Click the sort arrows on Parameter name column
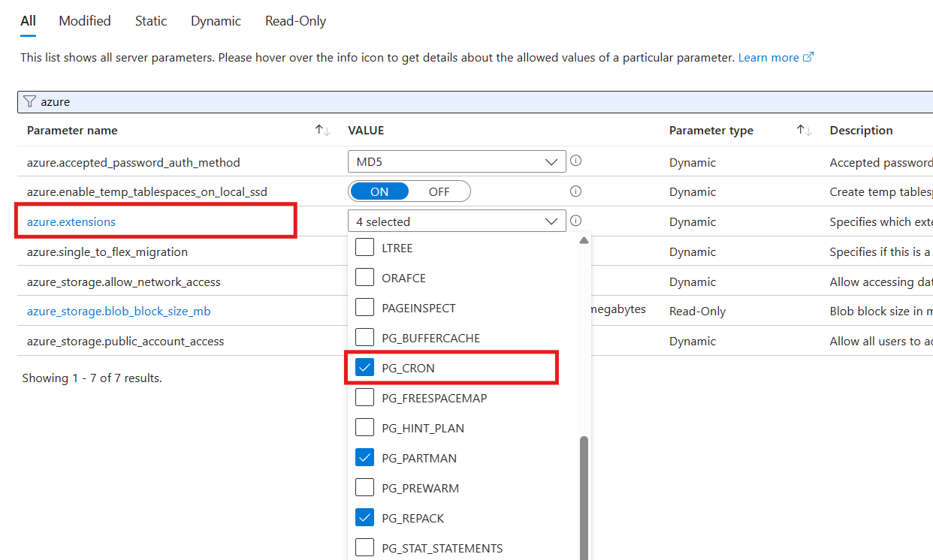Viewport: 933px width, 560px height. pos(322,130)
